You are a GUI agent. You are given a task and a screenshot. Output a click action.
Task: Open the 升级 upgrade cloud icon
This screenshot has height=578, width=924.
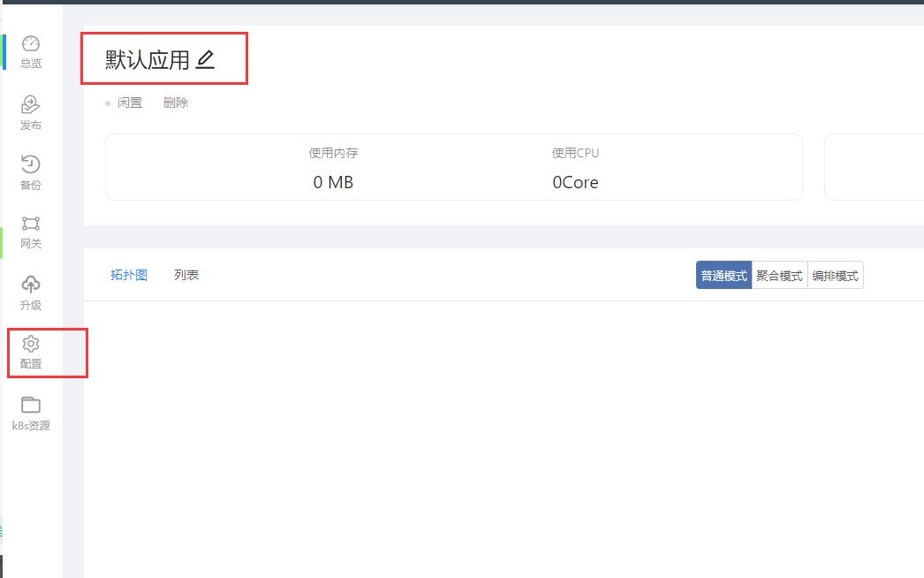click(31, 285)
